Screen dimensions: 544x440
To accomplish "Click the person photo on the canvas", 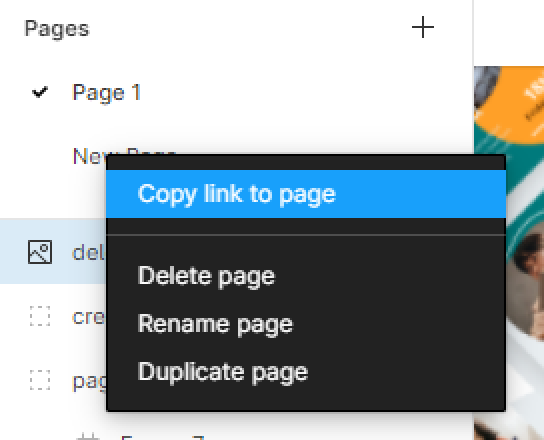I will (527, 278).
